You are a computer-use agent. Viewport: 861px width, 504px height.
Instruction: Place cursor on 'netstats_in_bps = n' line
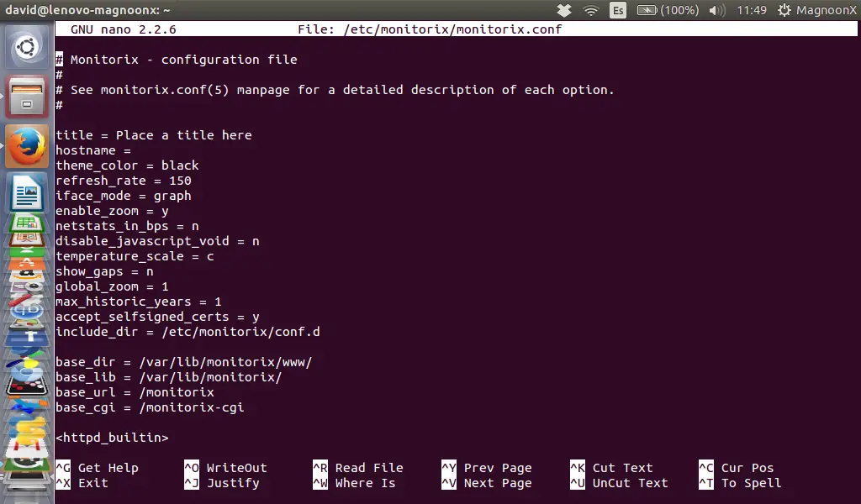click(127, 225)
